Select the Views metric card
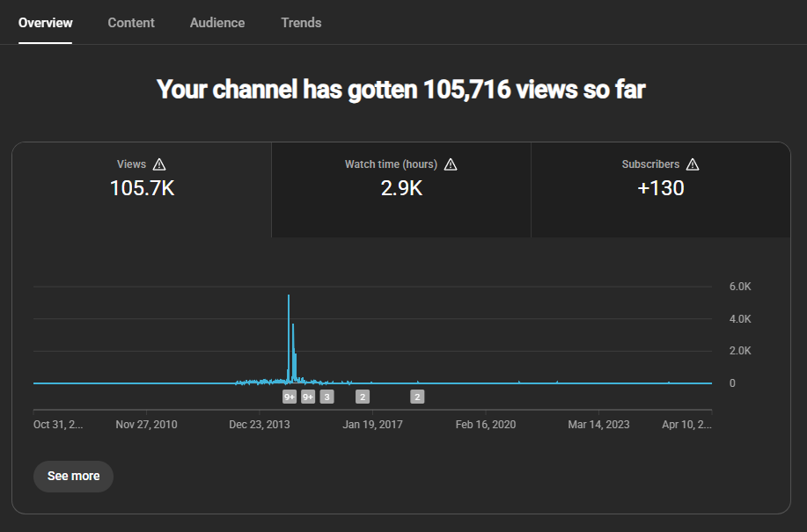The width and height of the screenshot is (807, 532). click(x=142, y=190)
